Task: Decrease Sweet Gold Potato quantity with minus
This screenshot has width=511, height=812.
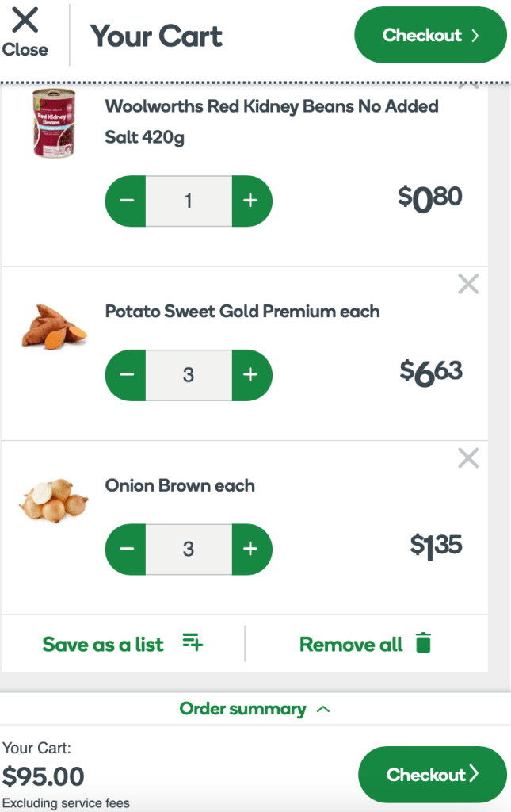Action: click(126, 374)
